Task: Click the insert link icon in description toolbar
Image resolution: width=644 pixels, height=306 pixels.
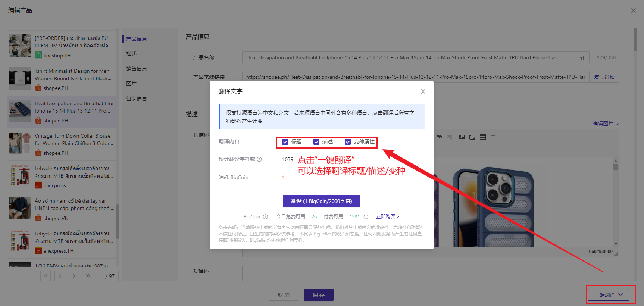Action: click(x=439, y=137)
